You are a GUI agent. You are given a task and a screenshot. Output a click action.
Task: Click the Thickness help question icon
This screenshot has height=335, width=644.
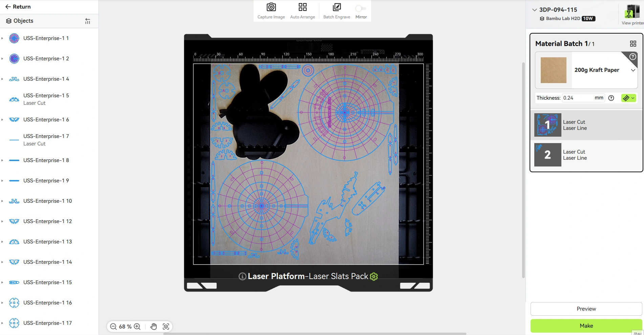(611, 98)
